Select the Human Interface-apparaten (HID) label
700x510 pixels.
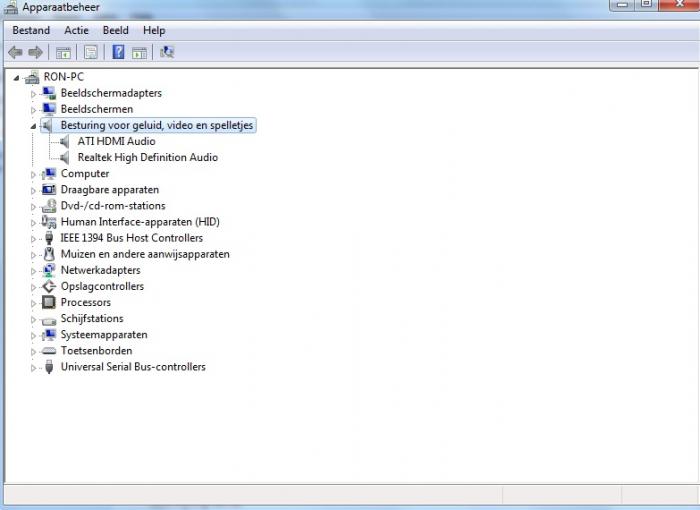tap(140, 222)
